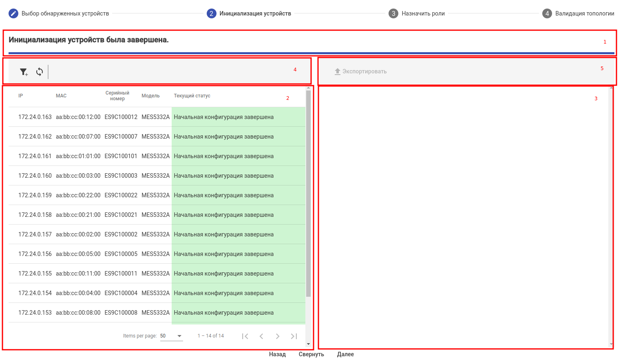Click the refresh table icon
623x364 pixels.
pos(40,72)
